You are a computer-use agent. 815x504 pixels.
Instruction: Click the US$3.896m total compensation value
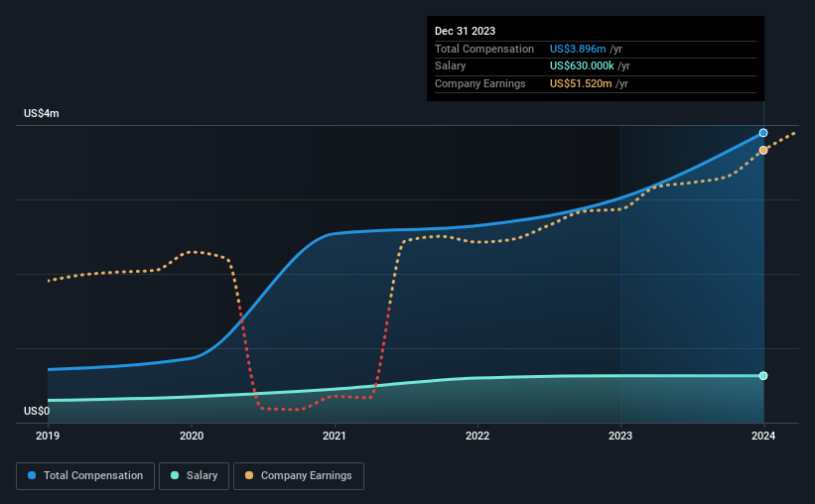point(578,49)
